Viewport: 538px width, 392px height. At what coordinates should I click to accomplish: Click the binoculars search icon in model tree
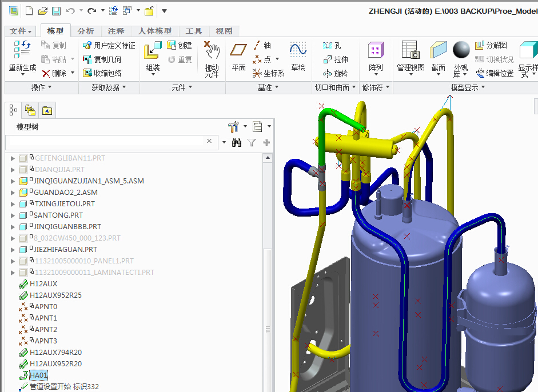(236, 142)
